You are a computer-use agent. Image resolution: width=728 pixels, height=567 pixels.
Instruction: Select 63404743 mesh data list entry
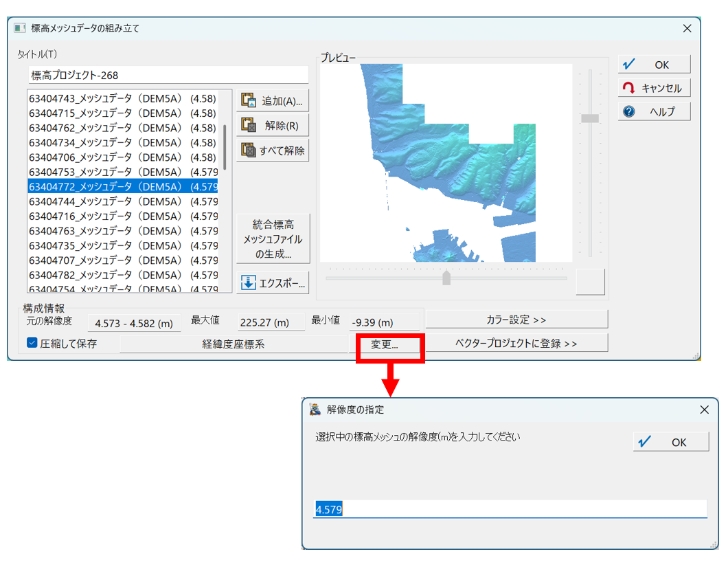pyautogui.click(x=122, y=98)
